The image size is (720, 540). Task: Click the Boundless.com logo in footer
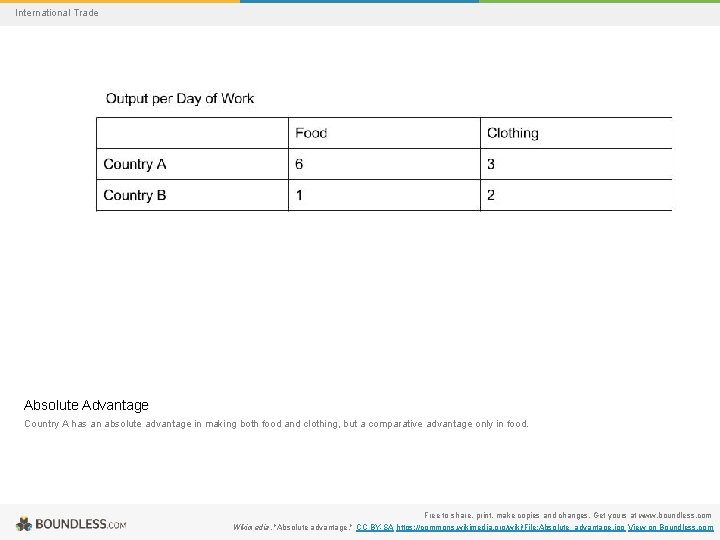click(71, 524)
